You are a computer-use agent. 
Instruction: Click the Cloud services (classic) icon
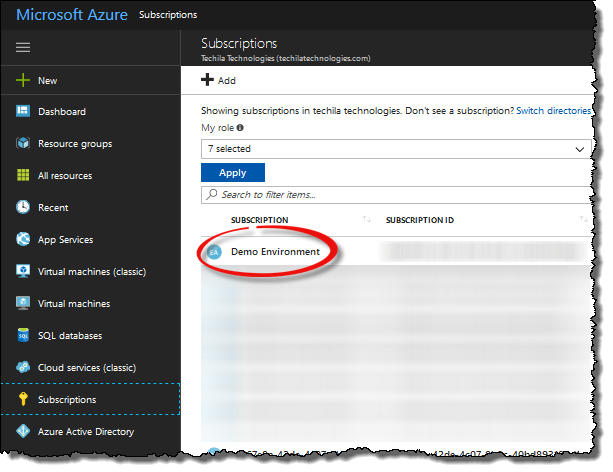[23, 367]
